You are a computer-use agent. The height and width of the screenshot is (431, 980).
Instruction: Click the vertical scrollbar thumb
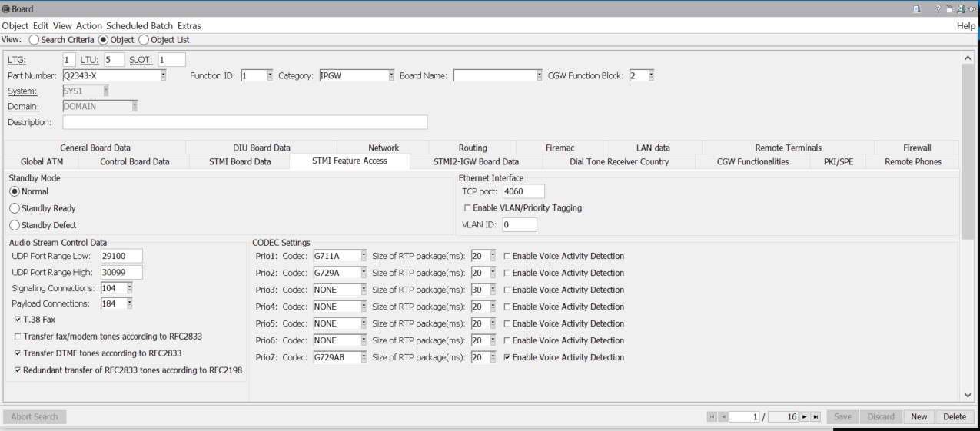pyautogui.click(x=967, y=151)
